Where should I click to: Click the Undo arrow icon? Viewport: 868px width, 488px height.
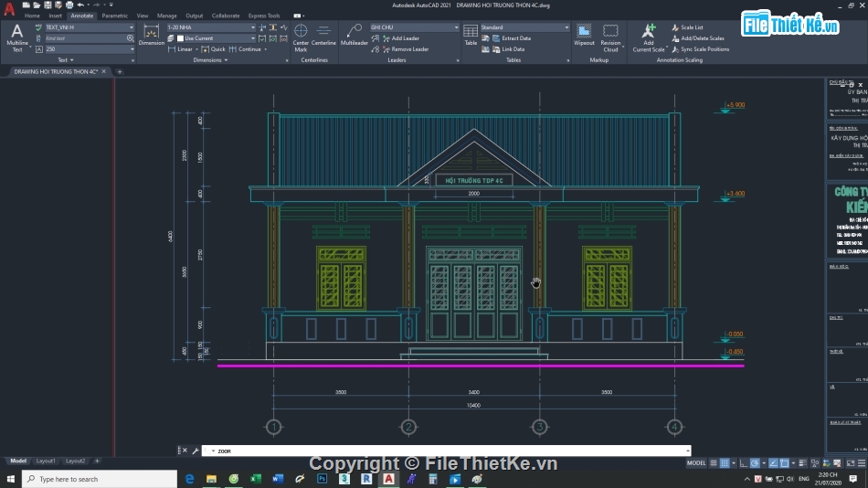[80, 5]
